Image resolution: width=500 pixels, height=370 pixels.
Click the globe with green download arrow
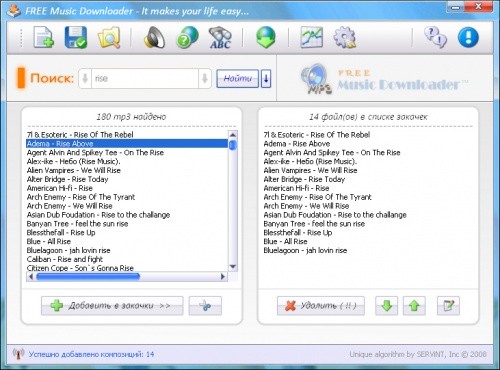[266, 37]
